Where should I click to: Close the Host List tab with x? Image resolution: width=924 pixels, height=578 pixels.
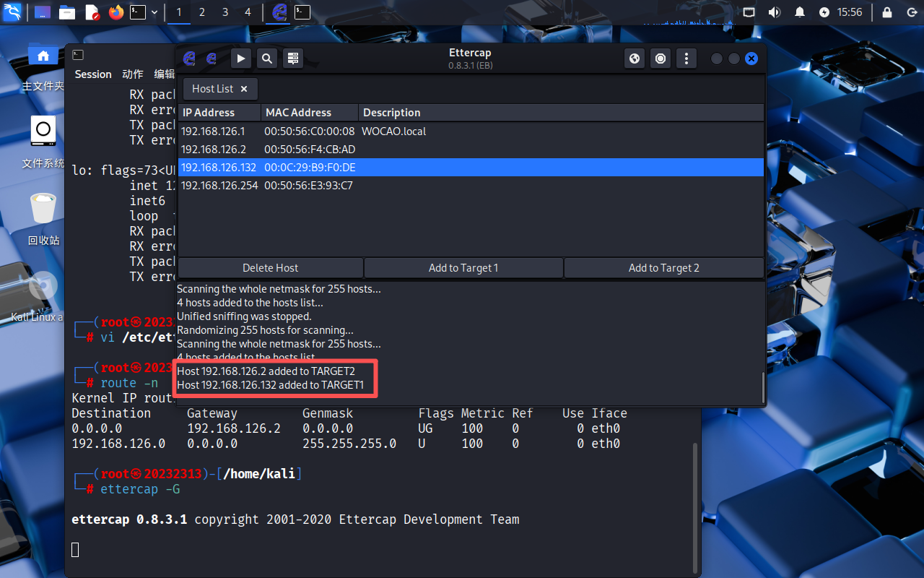click(244, 89)
